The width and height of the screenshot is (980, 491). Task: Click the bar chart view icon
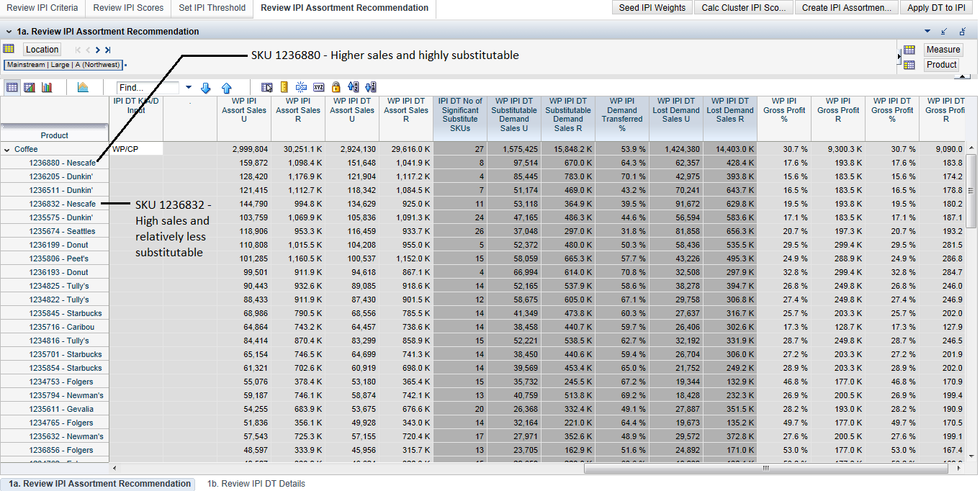click(x=47, y=87)
